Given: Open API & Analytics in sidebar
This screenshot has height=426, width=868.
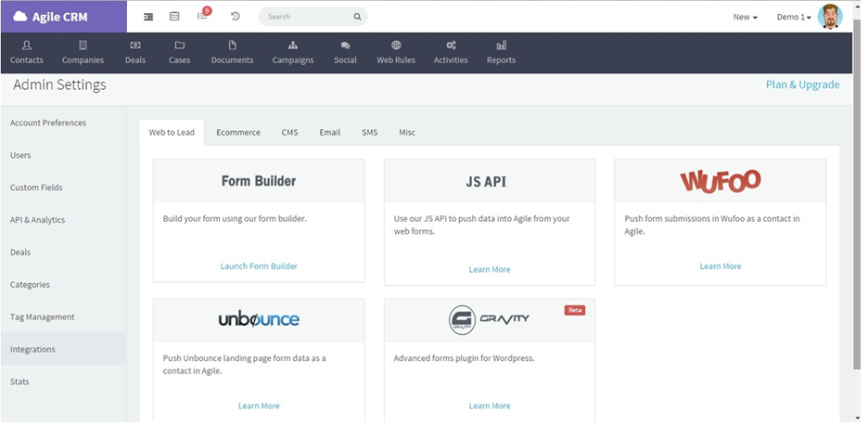Looking at the screenshot, I should point(64,220).
